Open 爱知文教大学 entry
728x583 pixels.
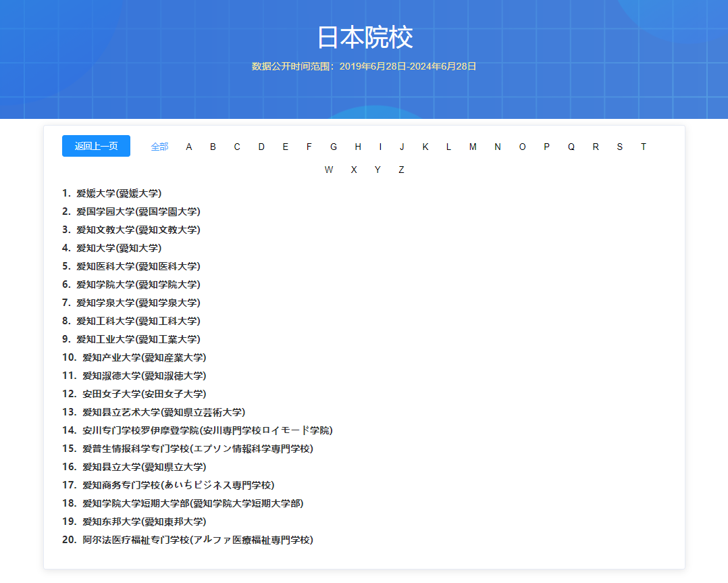coord(138,230)
